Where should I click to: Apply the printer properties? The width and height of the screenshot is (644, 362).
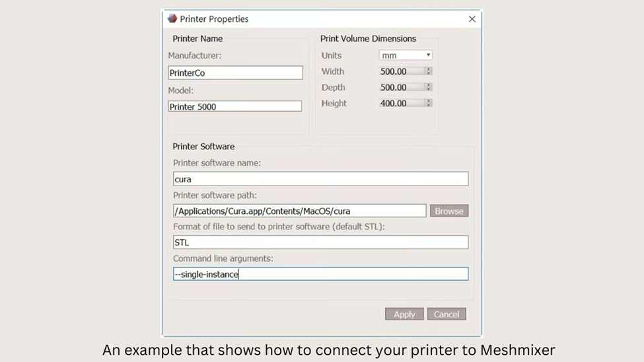[404, 314]
